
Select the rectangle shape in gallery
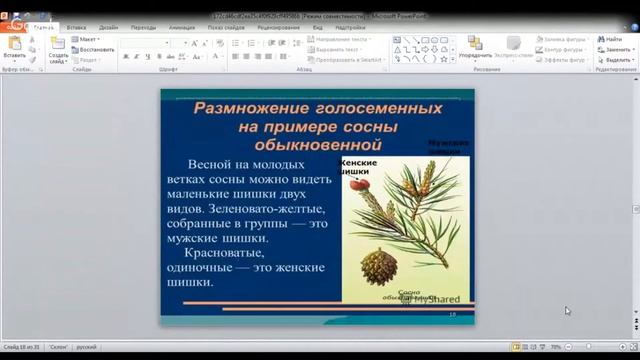point(425,40)
